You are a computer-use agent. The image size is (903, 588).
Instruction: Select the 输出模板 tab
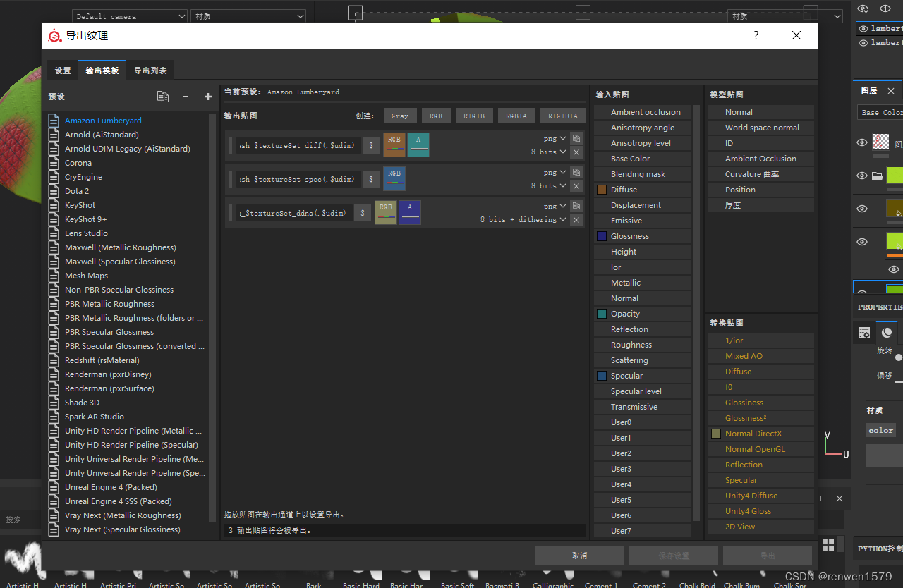[102, 71]
